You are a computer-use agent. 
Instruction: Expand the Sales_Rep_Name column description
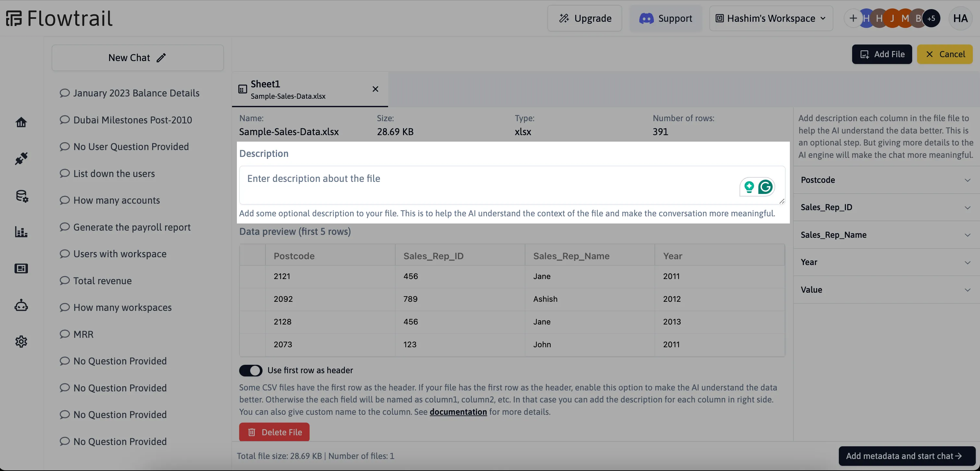coord(887,235)
